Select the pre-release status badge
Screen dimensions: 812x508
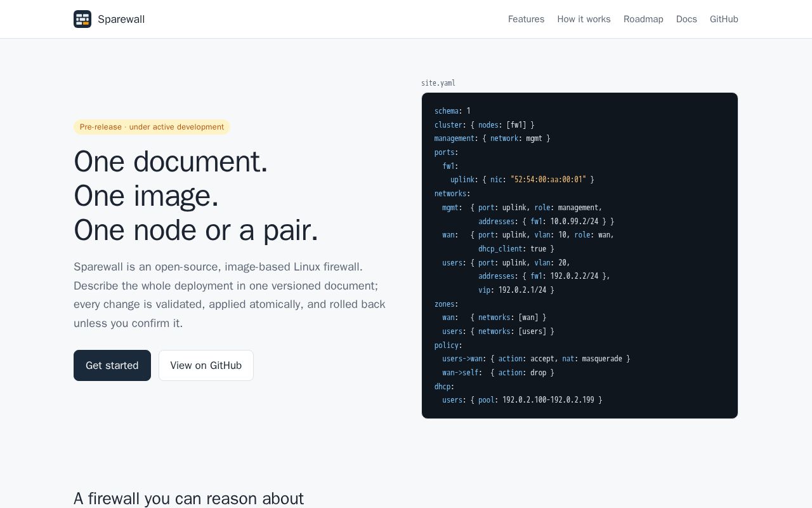click(152, 127)
